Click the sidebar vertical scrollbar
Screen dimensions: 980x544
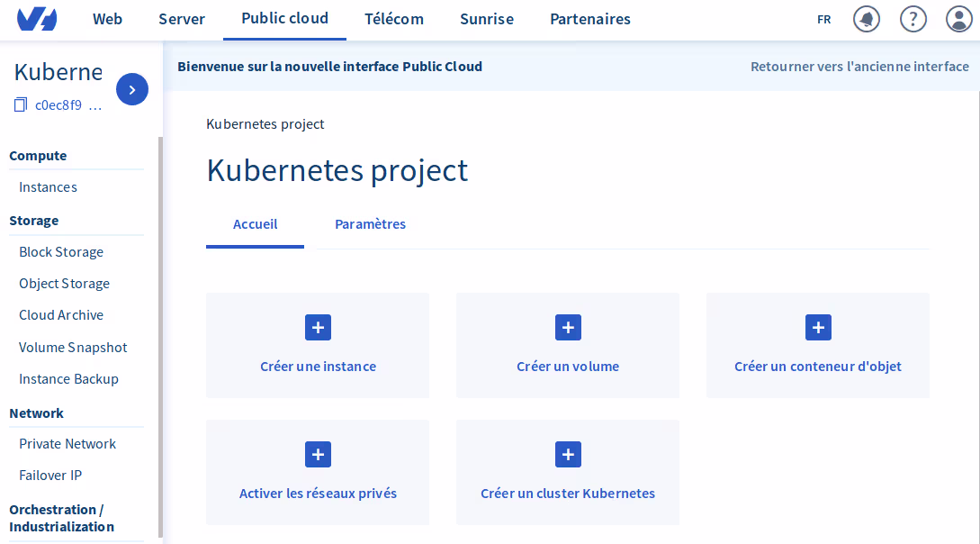(160, 333)
